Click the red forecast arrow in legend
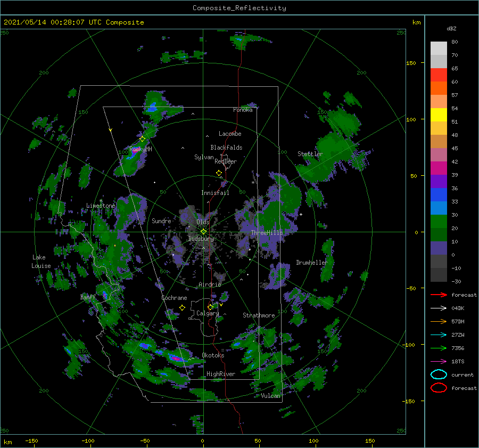479x448 pixels. [x=439, y=295]
